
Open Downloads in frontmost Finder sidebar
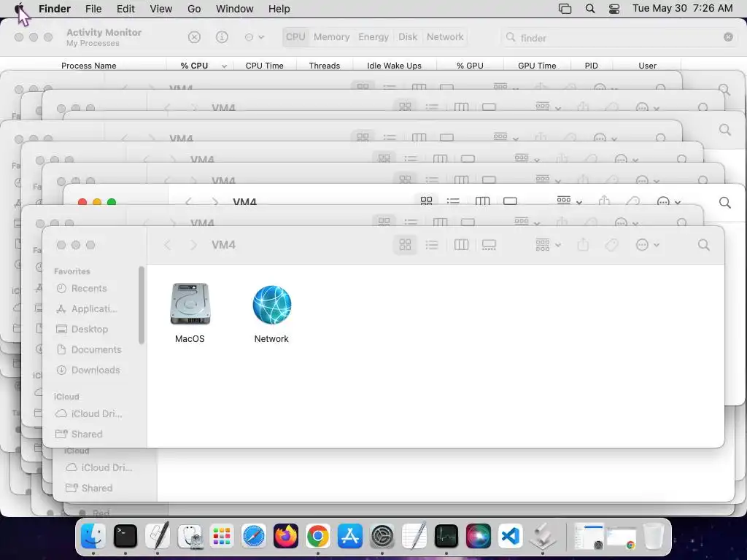point(88,370)
